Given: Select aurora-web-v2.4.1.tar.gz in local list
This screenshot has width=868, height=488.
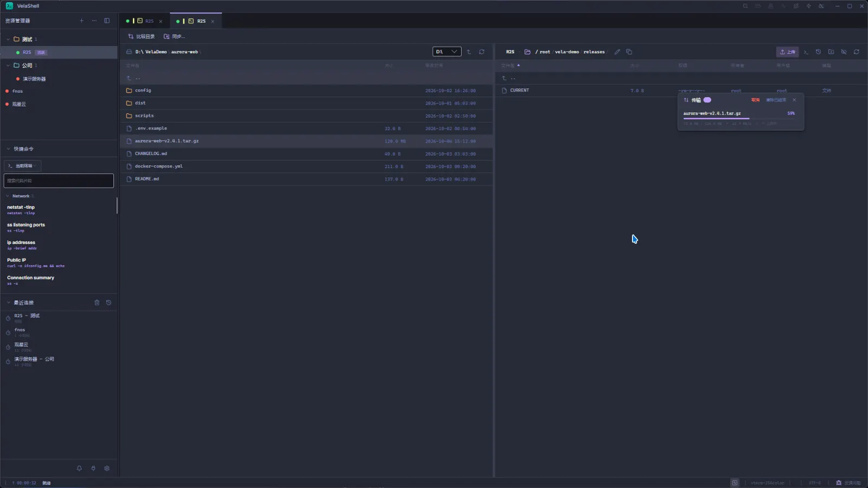Looking at the screenshot, I should click(x=307, y=141).
